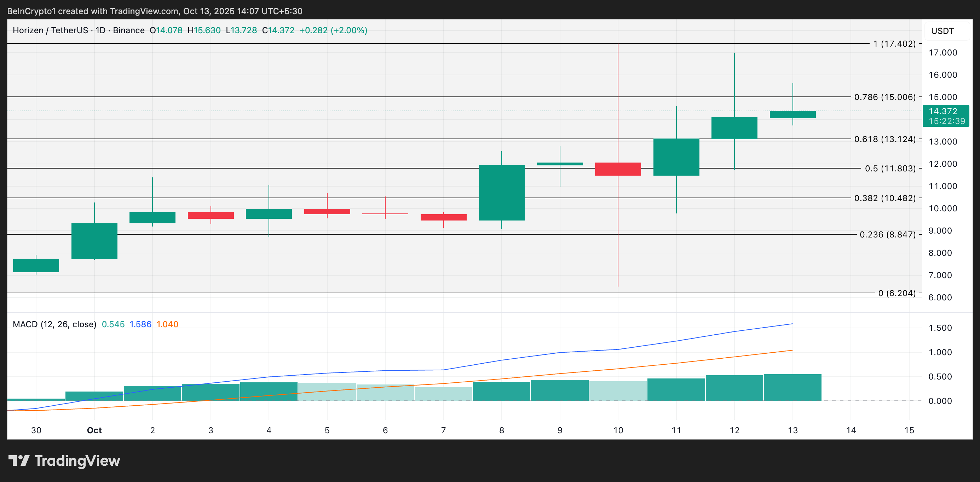
Task: Click the Binance exchange label
Action: 129,30
